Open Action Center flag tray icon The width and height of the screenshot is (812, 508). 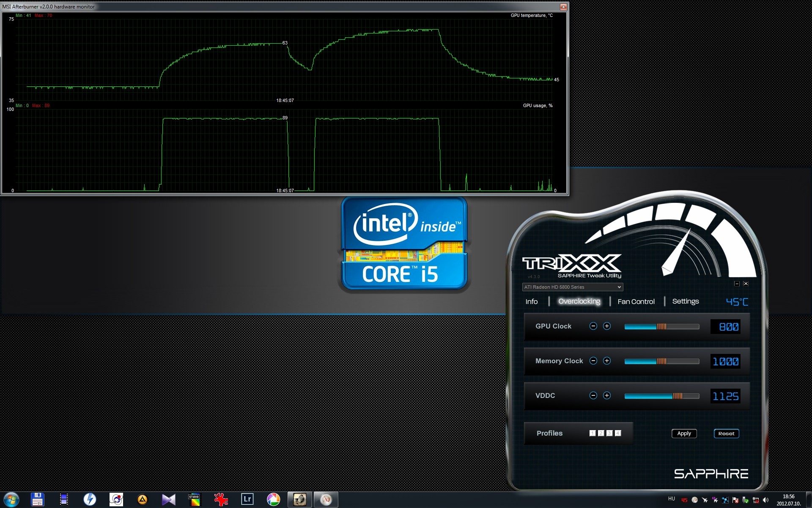[735, 500]
